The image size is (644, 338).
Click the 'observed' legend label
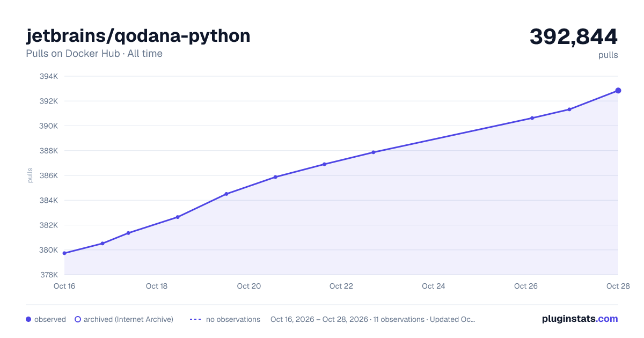tap(50, 319)
